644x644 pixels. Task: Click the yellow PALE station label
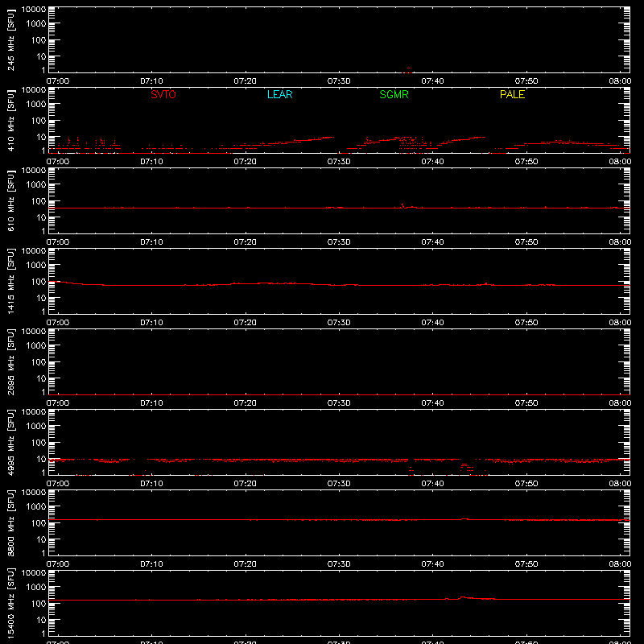pyautogui.click(x=512, y=94)
